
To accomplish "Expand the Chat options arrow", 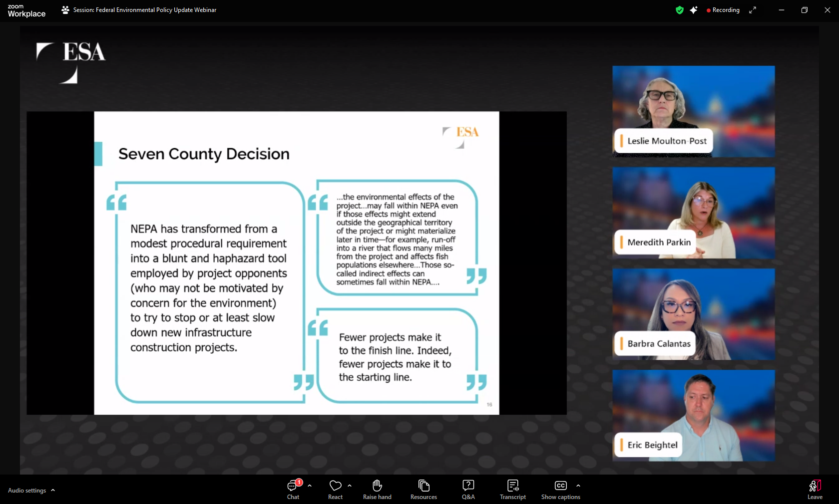I will tap(310, 486).
